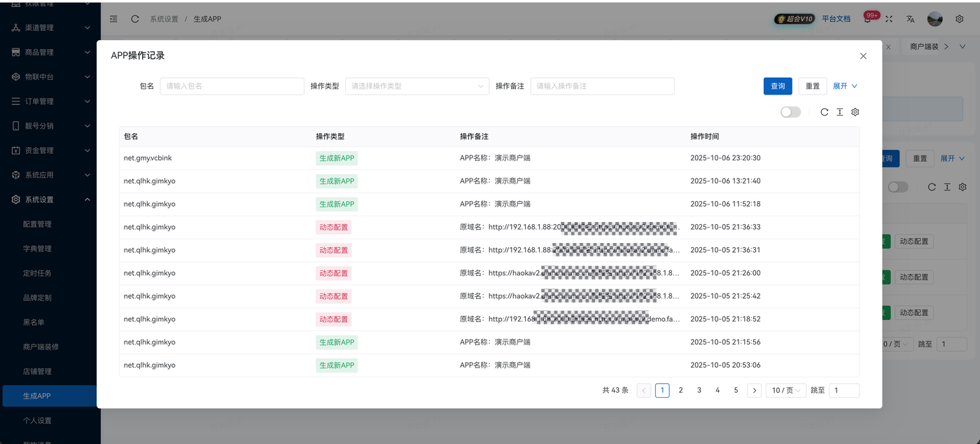Viewport: 980px width, 444px height.
Task: Expand the 商品管理 menu chevron
Action: coord(87,53)
